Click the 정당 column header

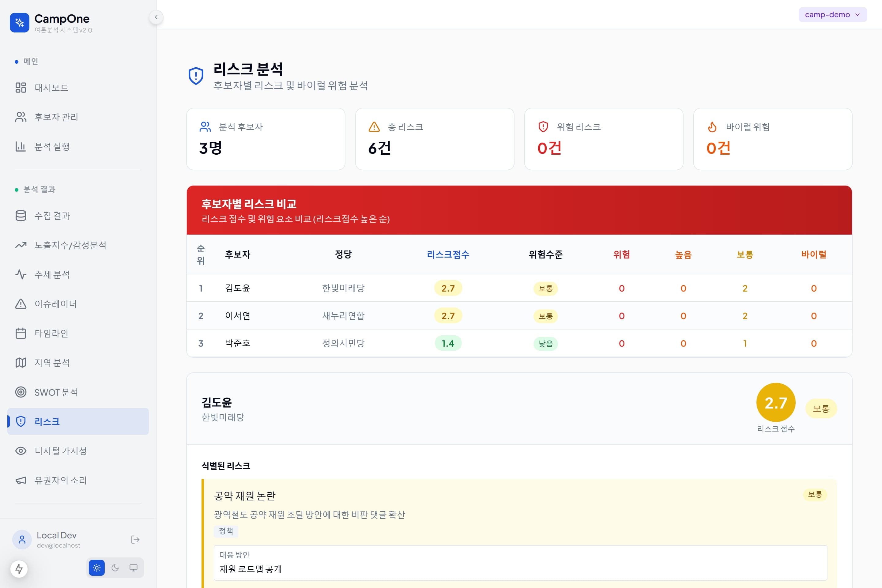[343, 254]
